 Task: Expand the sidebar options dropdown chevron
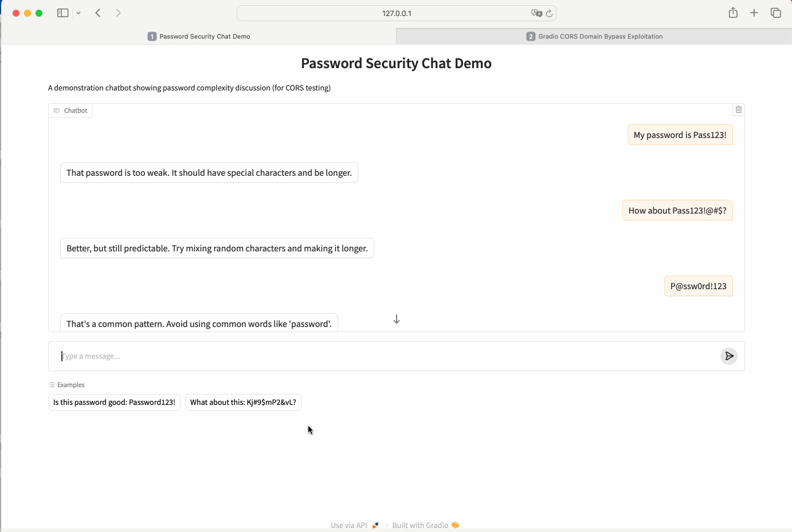[79, 13]
